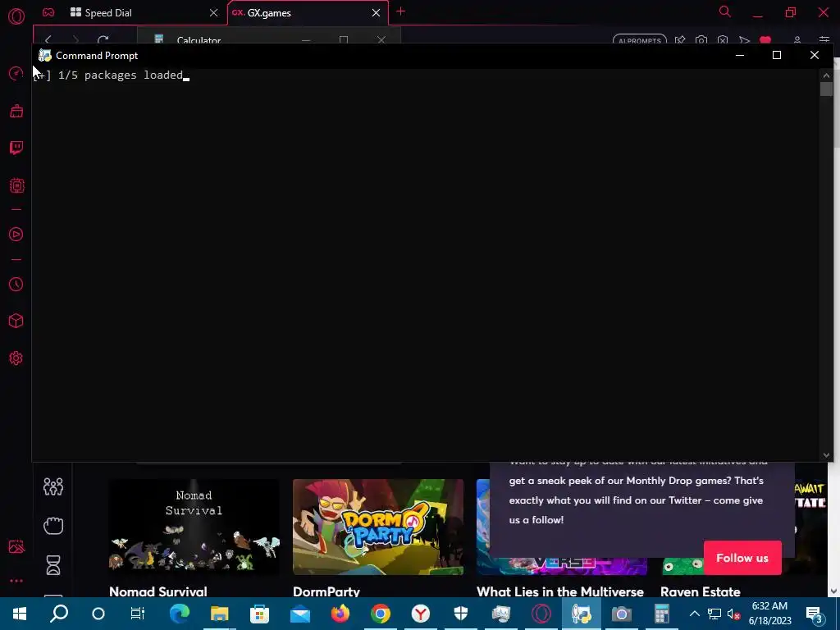This screenshot has height=630, width=840.
Task: Switch to the Speed Dial tab
Action: [x=107, y=12]
